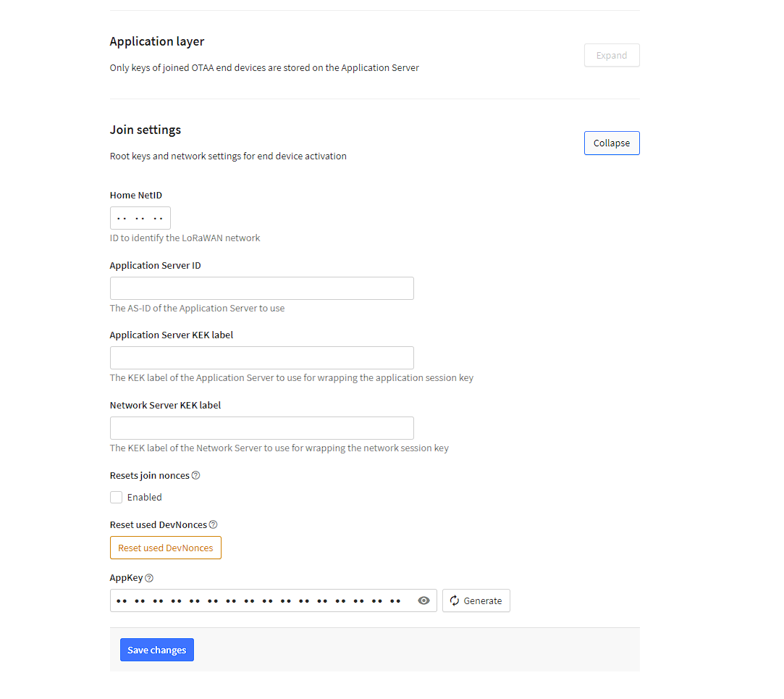784x699 pixels.
Task: Generate a new AppKey
Action: 476,600
